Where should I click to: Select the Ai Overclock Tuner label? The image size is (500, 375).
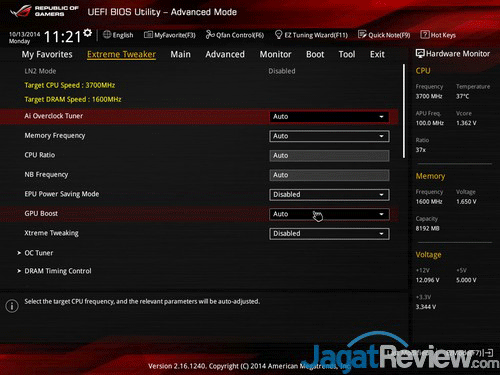coord(54,116)
